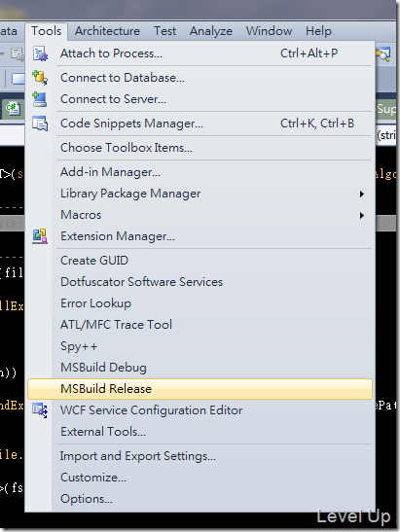Open the Window menu
Screen dimensions: 400x532
(269, 31)
